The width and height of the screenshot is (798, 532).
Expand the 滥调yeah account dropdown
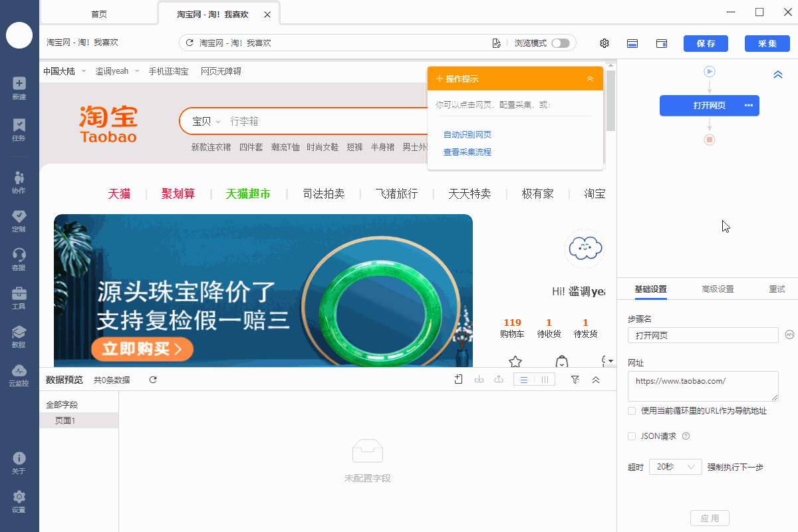click(x=118, y=71)
